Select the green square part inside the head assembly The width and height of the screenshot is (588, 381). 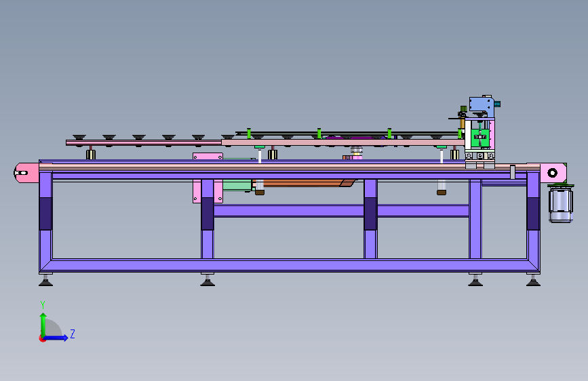coord(479,138)
